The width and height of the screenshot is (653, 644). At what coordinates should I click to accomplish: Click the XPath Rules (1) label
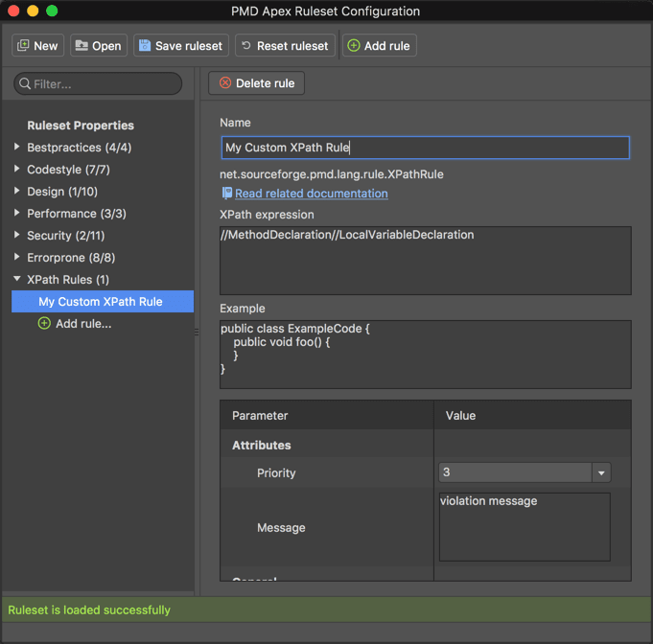68,280
